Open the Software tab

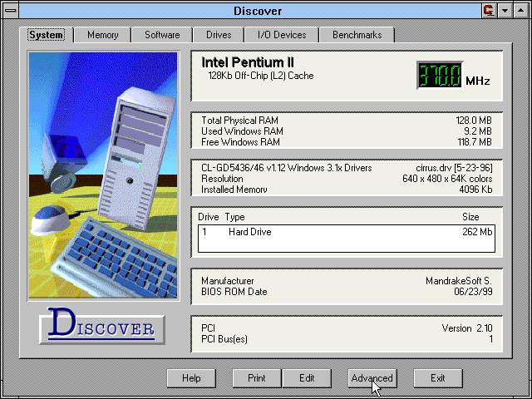click(162, 35)
